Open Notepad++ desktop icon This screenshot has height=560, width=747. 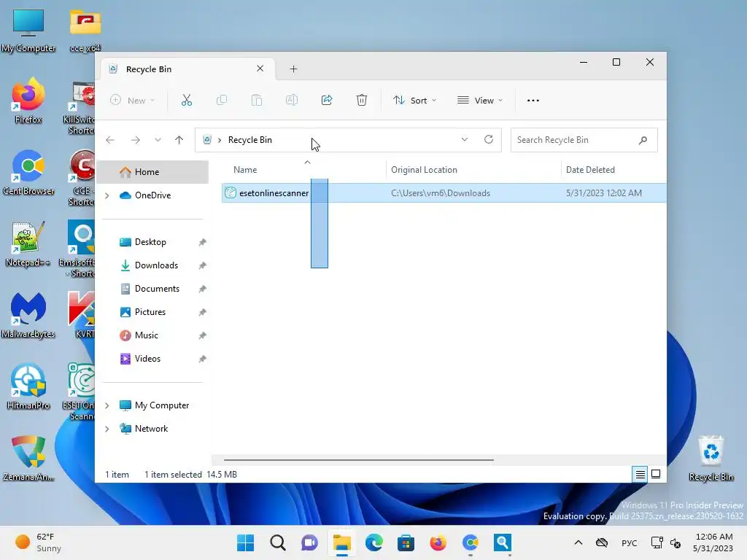pyautogui.click(x=28, y=244)
